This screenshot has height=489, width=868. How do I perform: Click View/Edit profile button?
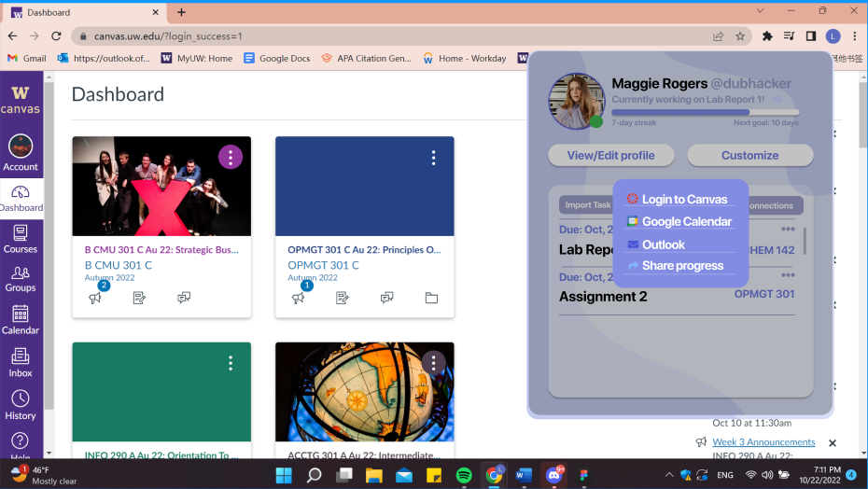611,156
